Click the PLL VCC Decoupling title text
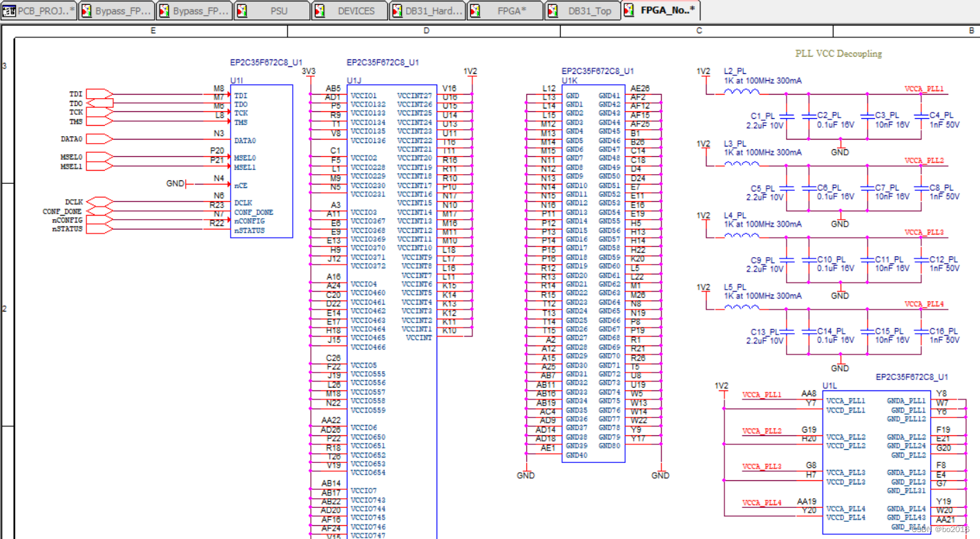 838,53
